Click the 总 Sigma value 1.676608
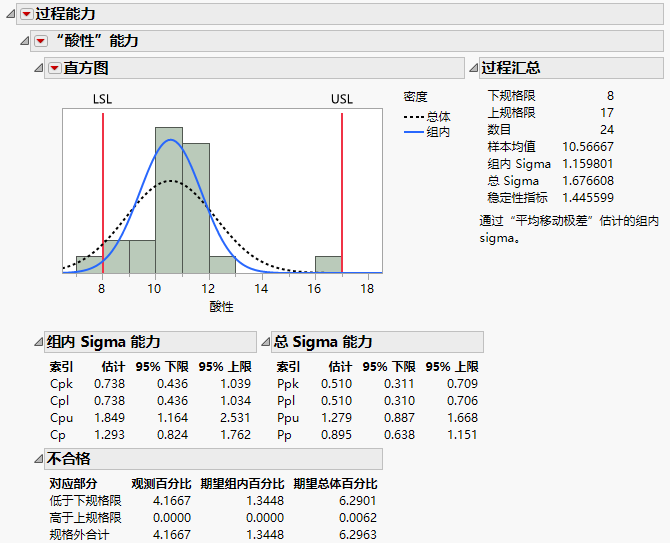Viewport: 670px width, 543px height. [588, 181]
